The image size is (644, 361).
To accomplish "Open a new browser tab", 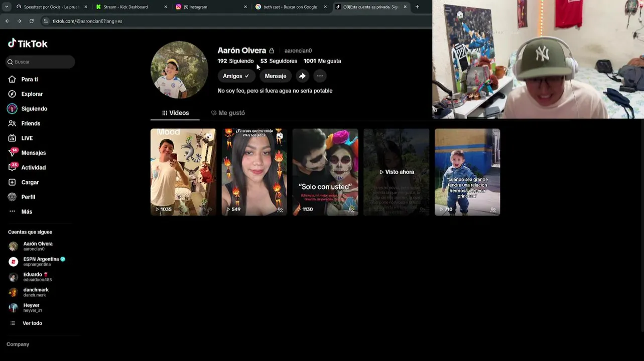I will tap(417, 7).
